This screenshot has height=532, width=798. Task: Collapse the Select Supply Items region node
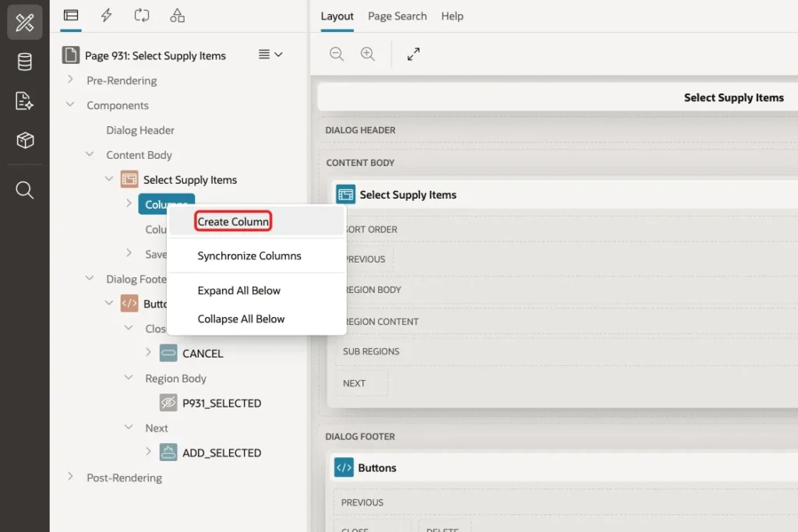[109, 178]
